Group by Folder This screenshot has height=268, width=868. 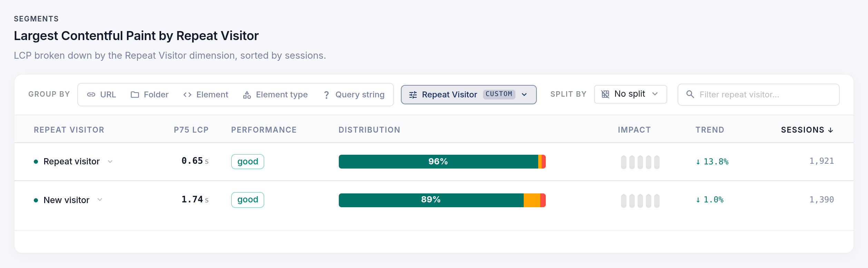coord(150,95)
